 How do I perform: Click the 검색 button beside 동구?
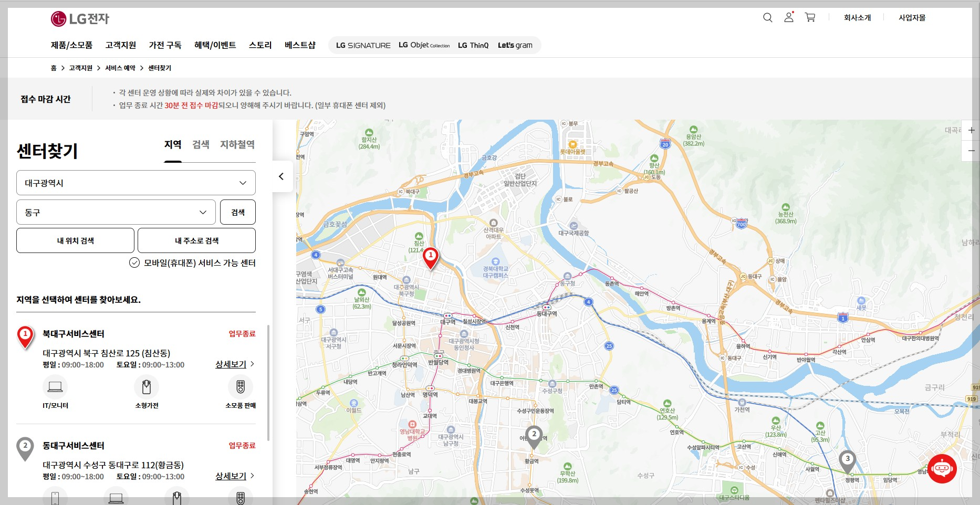click(x=238, y=212)
